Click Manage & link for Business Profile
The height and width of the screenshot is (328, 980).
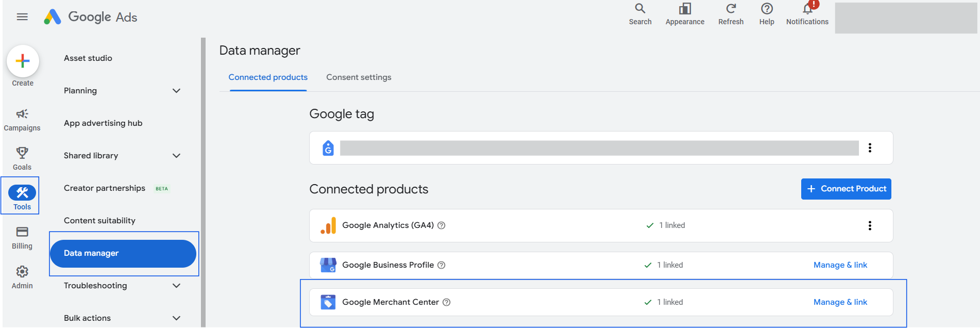(840, 265)
